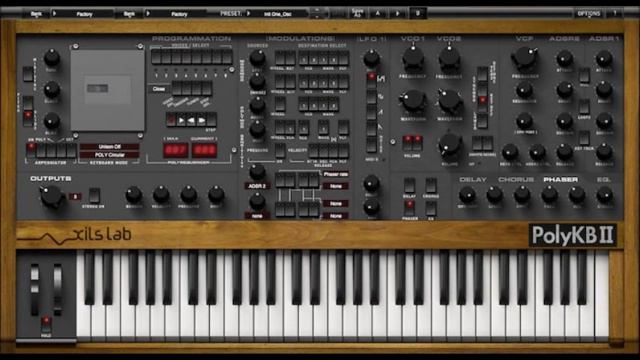Click the LFO 1 rate knob at top
This screenshot has width=640, height=360.
pyautogui.click(x=371, y=59)
